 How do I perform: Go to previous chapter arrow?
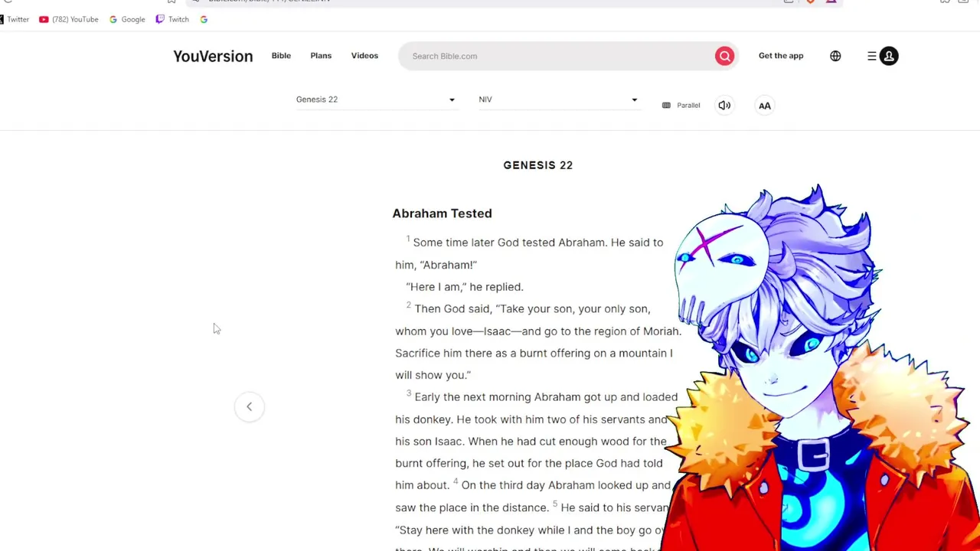tap(249, 406)
